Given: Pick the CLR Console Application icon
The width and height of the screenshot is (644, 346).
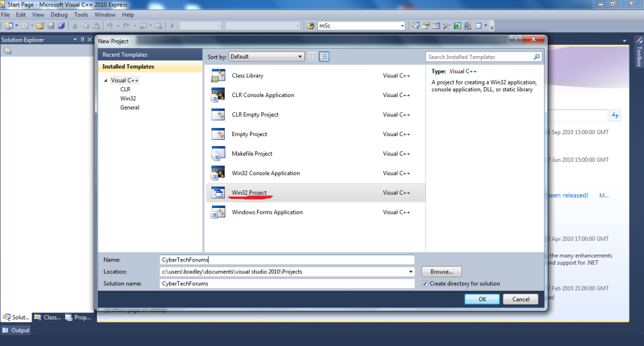Looking at the screenshot, I should pos(218,95).
